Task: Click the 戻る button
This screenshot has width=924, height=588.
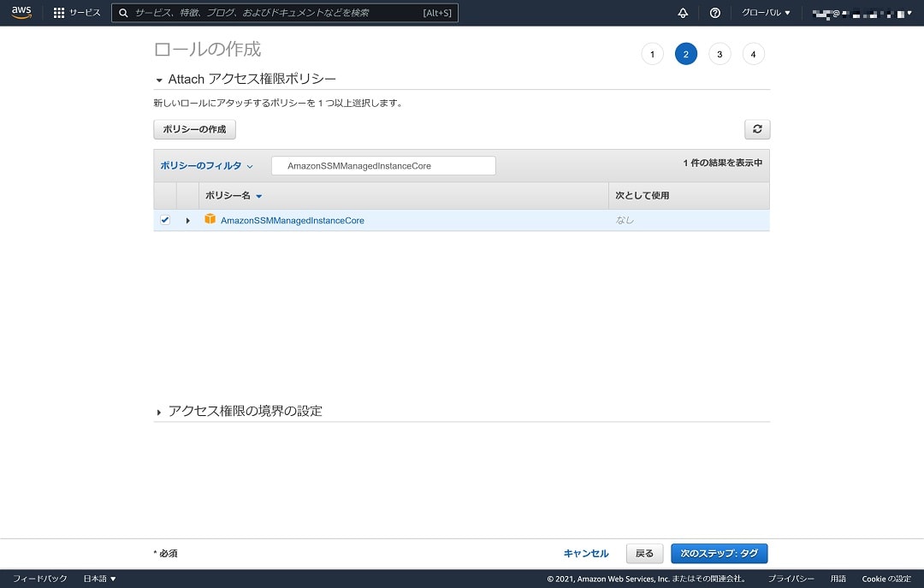Action: click(x=645, y=553)
